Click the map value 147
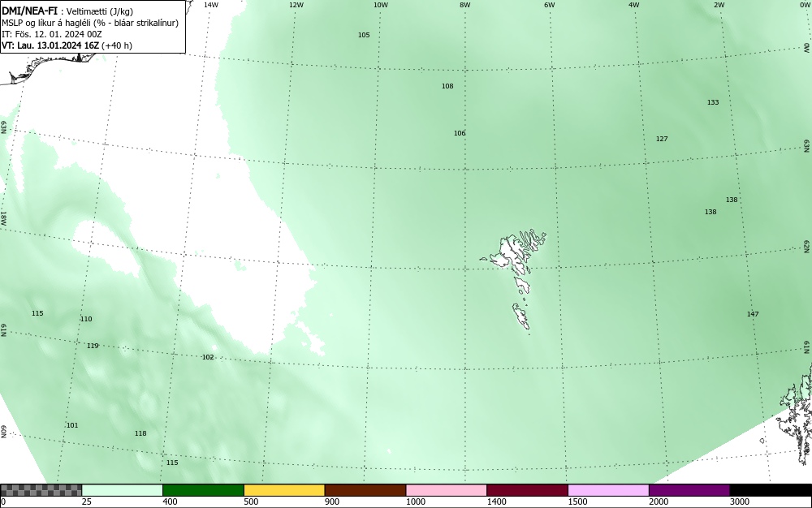812x508 pixels. [x=753, y=314]
